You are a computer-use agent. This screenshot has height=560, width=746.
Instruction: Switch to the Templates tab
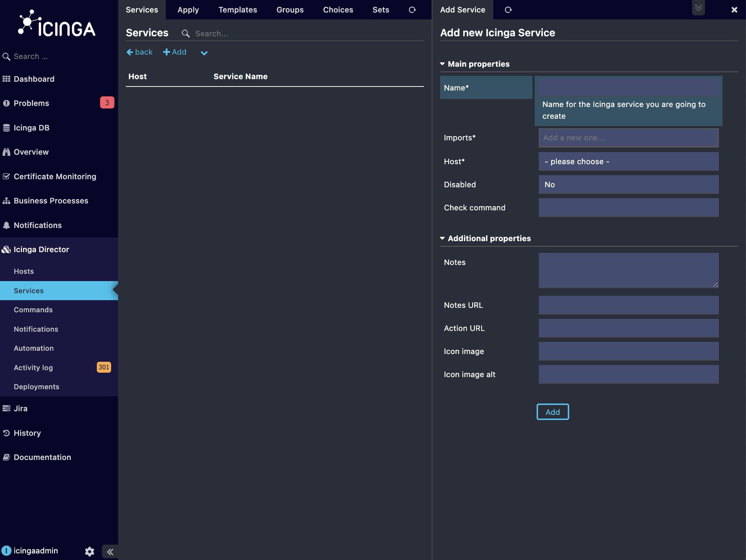238,10
